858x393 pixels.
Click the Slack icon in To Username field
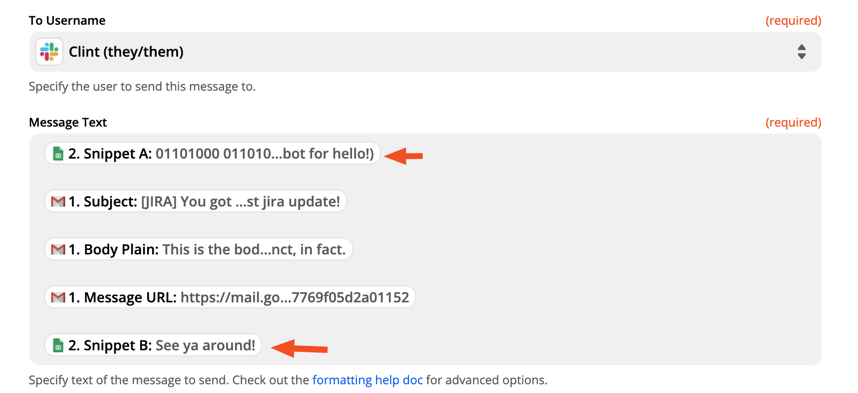click(49, 52)
